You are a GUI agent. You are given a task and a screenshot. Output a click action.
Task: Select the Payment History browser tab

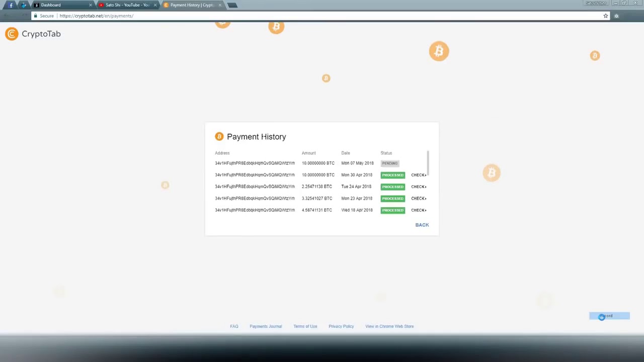click(x=192, y=5)
